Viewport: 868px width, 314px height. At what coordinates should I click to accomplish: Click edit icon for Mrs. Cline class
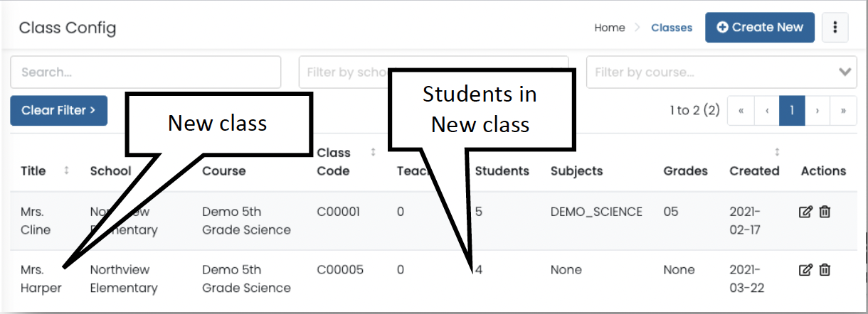[805, 212]
